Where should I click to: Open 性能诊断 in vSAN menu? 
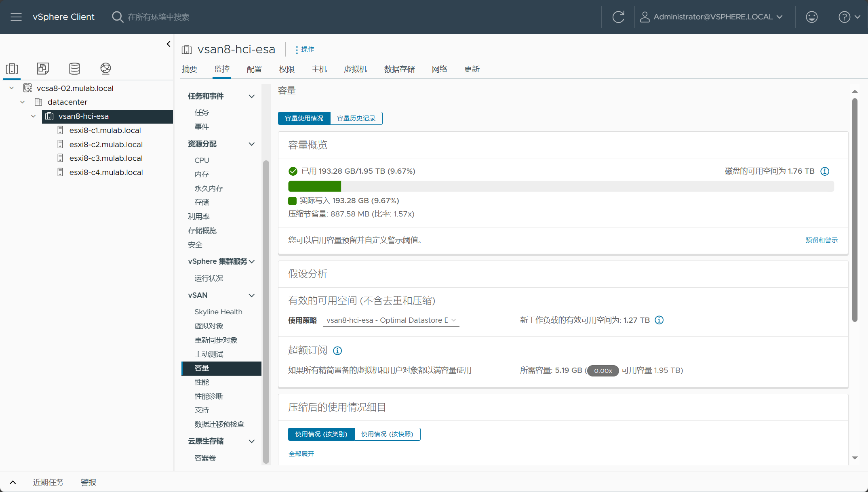[209, 396]
